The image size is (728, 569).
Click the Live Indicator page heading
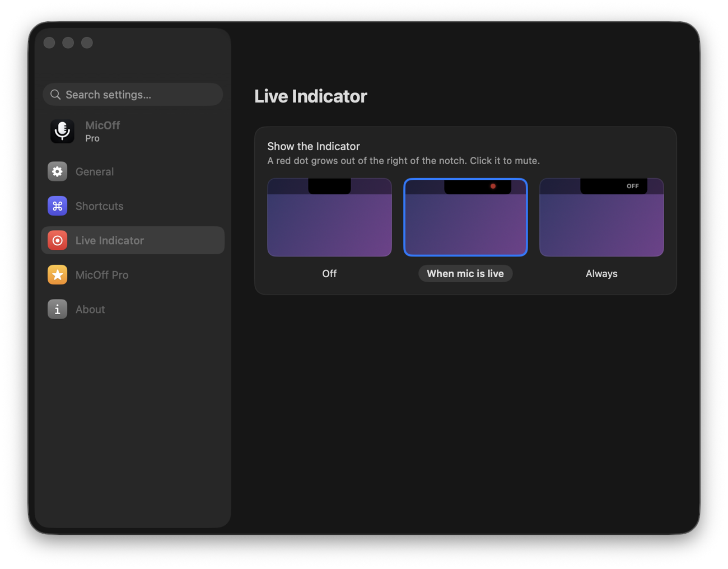pyautogui.click(x=311, y=96)
